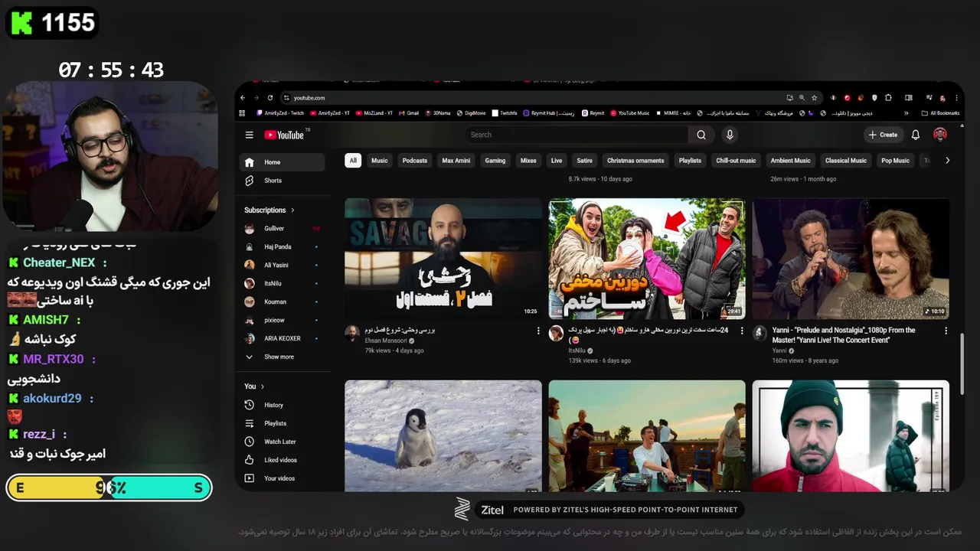Show more filter chips with right arrow
This screenshot has width=980, height=551.
(x=947, y=161)
